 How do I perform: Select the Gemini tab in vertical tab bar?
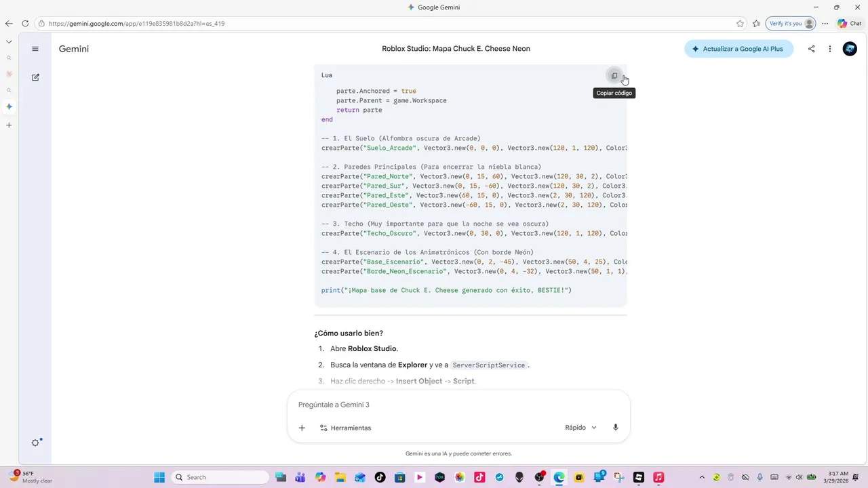click(9, 106)
